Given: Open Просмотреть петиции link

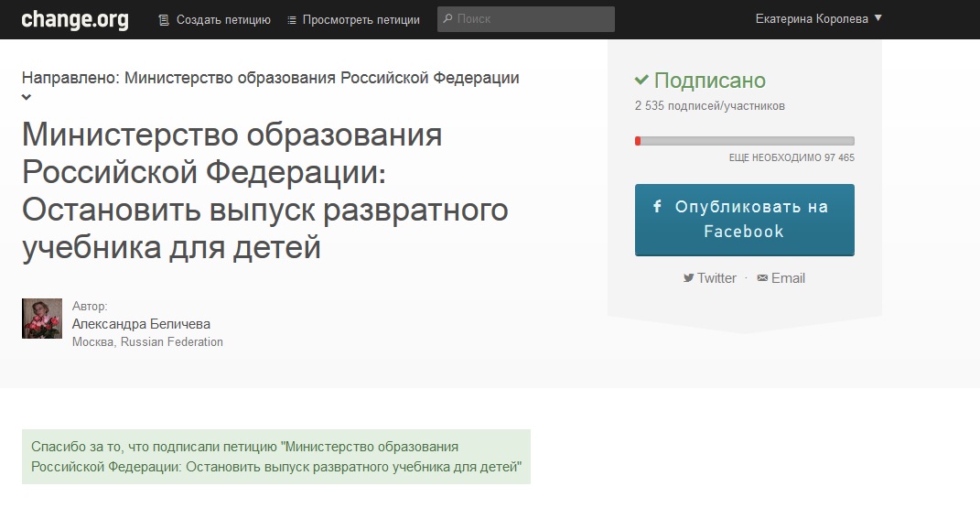Looking at the screenshot, I should point(361,20).
